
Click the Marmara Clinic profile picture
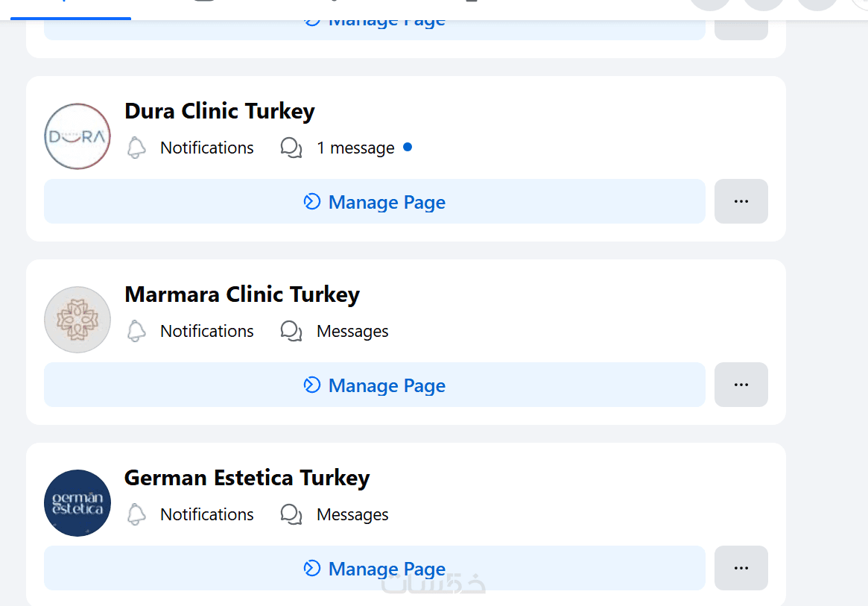coord(77,320)
